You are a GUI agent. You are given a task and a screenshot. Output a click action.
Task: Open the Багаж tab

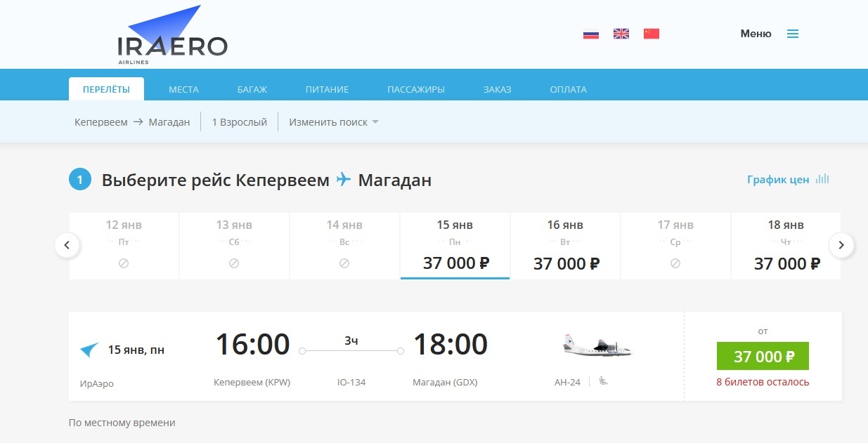(252, 89)
